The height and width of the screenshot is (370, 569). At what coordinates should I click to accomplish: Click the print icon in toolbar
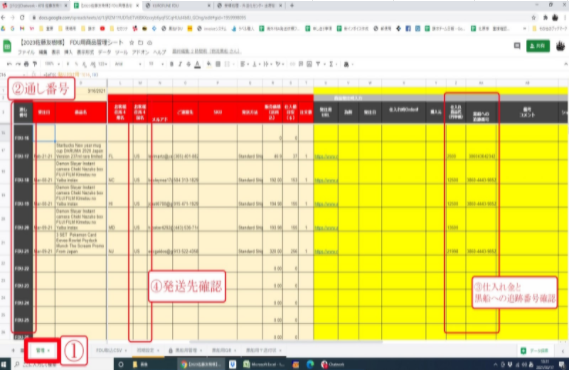click(26, 64)
